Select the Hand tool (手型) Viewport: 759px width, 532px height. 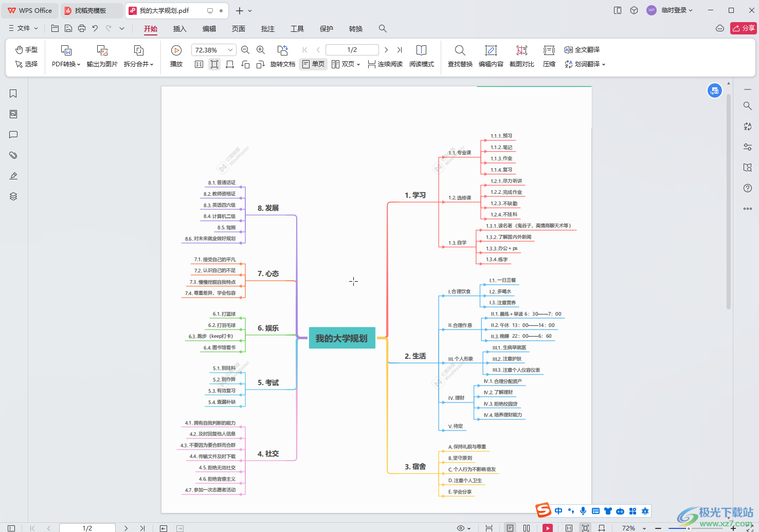[26, 50]
